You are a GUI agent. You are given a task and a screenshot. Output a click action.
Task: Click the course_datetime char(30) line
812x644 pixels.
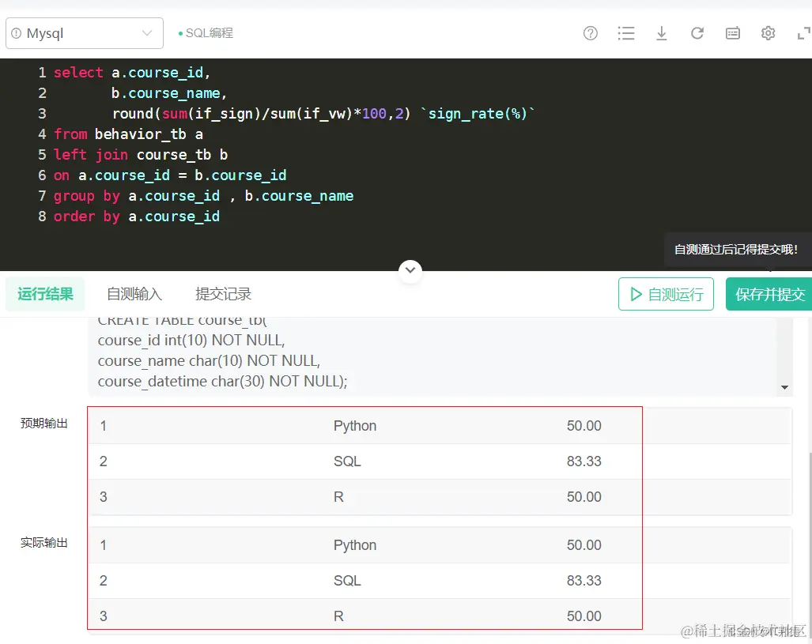(223, 381)
